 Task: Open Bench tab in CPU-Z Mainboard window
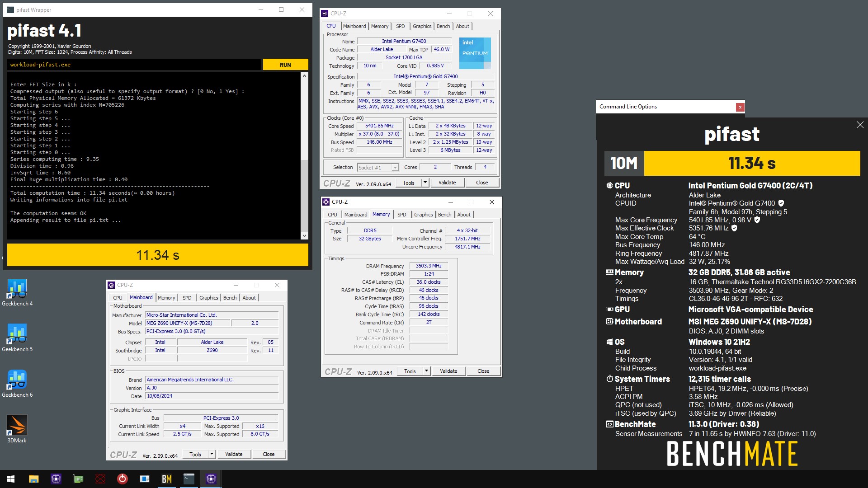coord(230,298)
